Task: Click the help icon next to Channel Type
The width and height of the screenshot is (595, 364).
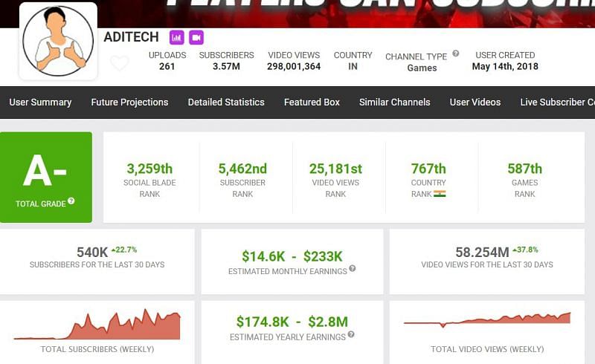Action: 456,53
